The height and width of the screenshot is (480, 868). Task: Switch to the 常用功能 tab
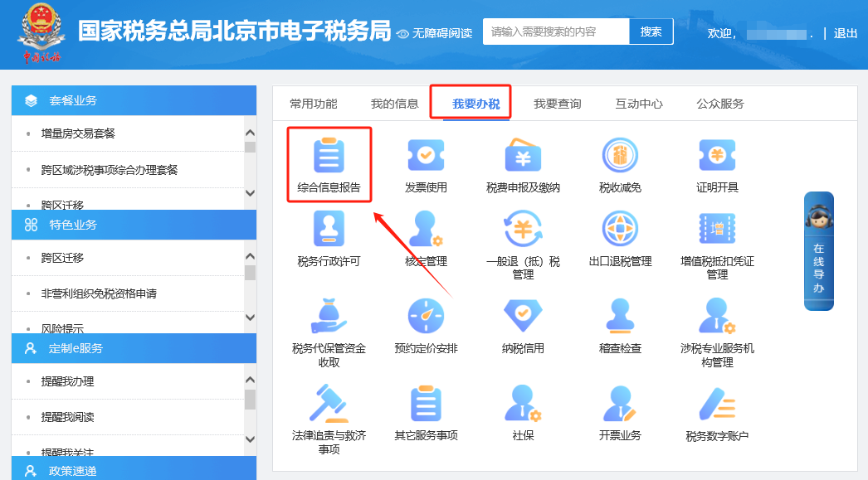(x=314, y=104)
